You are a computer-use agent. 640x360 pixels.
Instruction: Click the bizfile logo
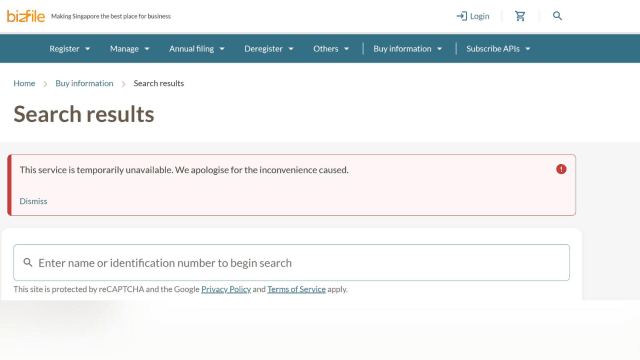click(26, 16)
